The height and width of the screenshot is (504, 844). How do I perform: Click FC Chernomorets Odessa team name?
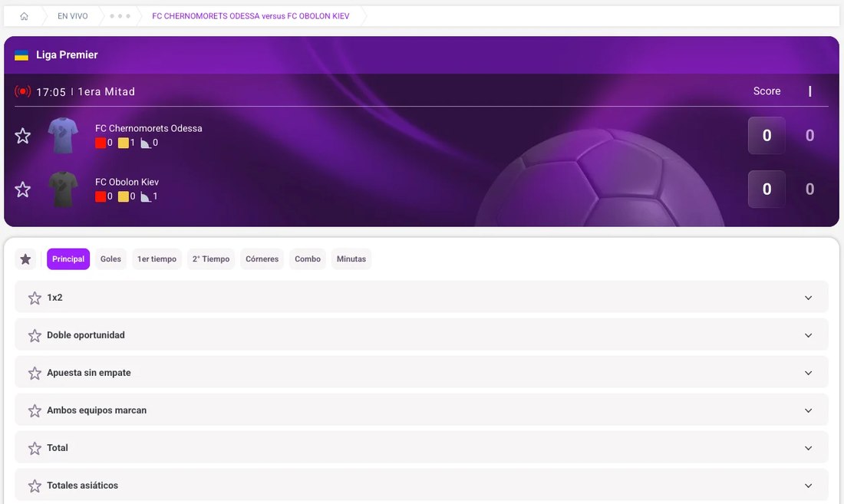149,129
